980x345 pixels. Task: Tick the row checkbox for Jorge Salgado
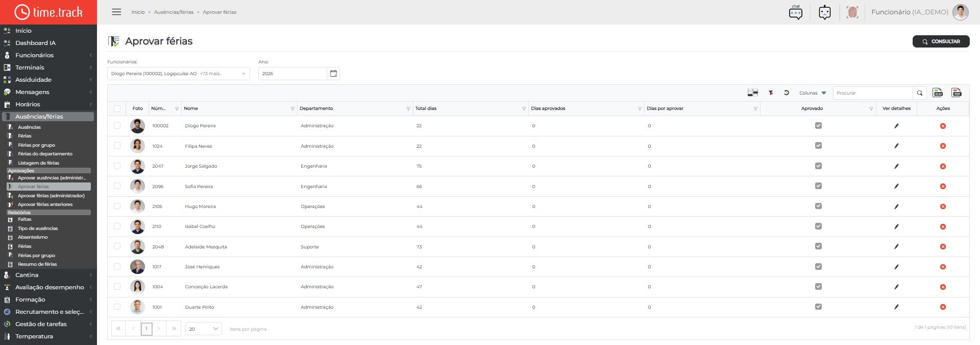117,166
